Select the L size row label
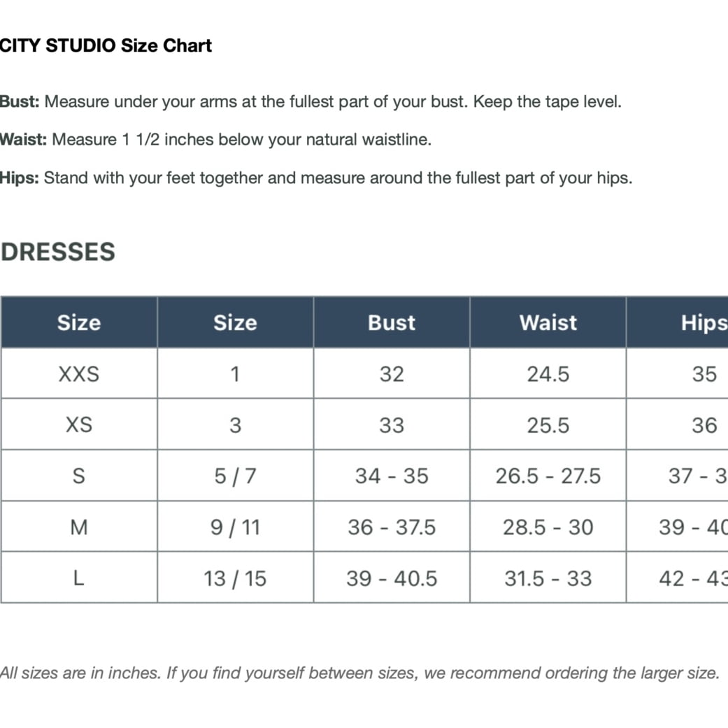The image size is (728, 728). point(79,578)
